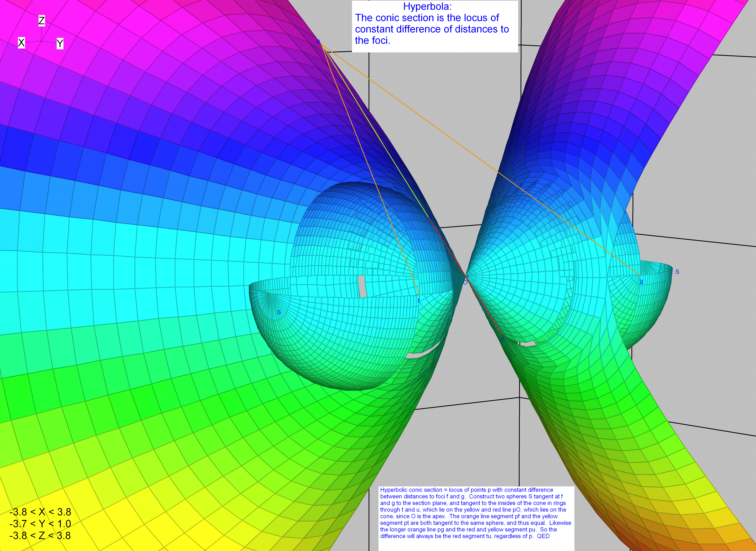Click the Z axis label

click(41, 21)
